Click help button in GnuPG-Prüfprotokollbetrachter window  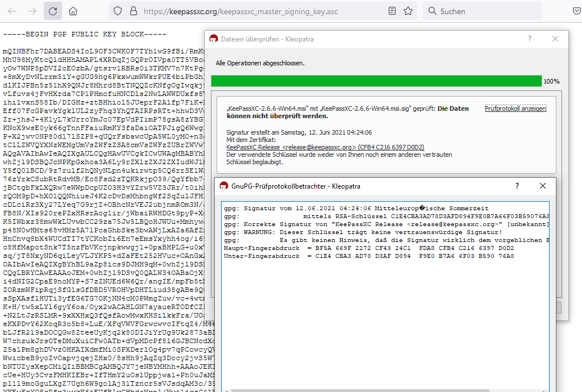click(x=517, y=186)
